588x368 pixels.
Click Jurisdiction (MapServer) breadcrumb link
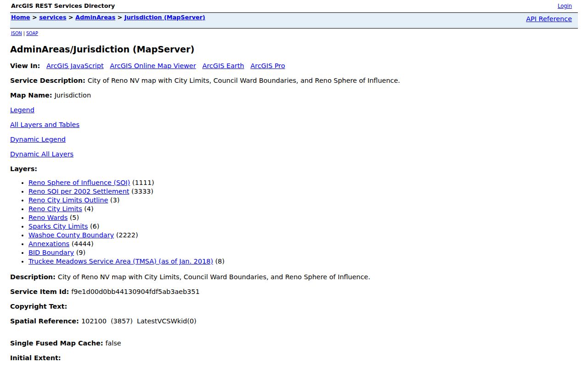tap(164, 17)
